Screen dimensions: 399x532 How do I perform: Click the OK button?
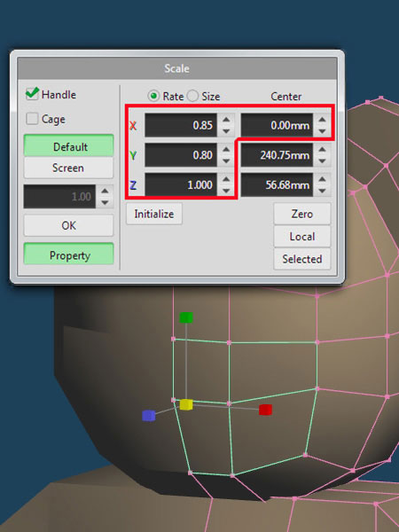pos(69,225)
